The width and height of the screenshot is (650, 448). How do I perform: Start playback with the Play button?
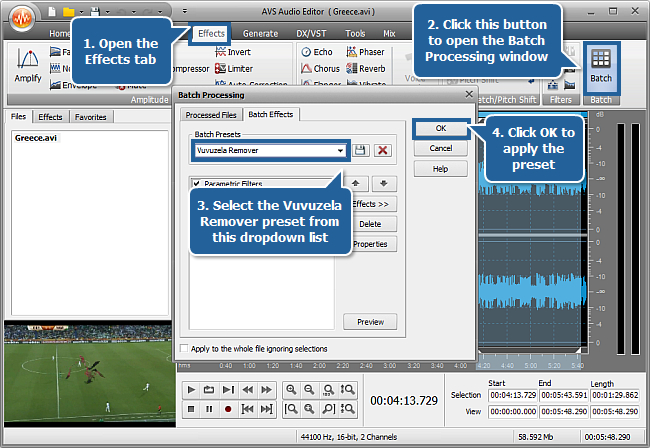(x=191, y=390)
